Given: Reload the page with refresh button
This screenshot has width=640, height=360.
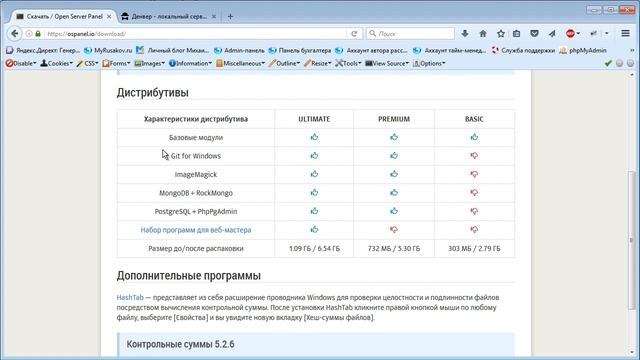Looking at the screenshot, I should 354,34.
